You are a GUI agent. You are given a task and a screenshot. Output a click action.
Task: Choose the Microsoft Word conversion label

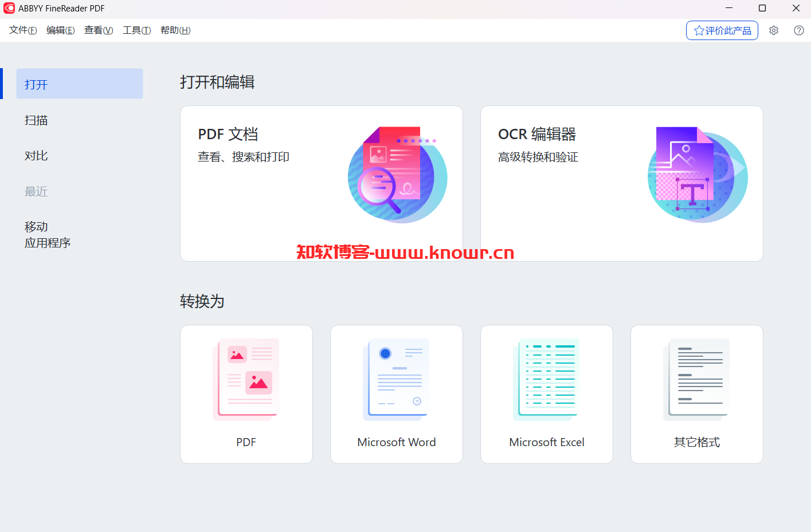(397, 442)
